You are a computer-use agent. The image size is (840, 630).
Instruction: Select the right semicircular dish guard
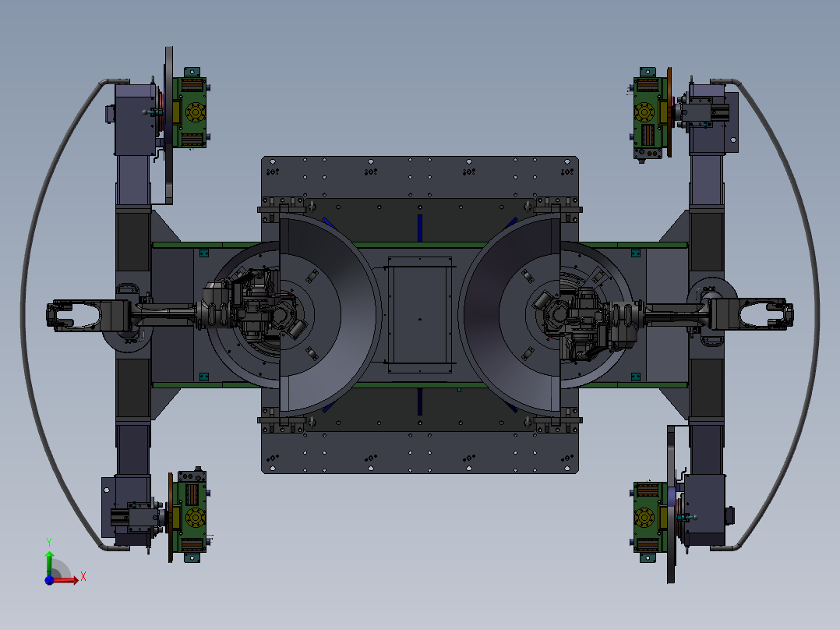[x=509, y=315]
